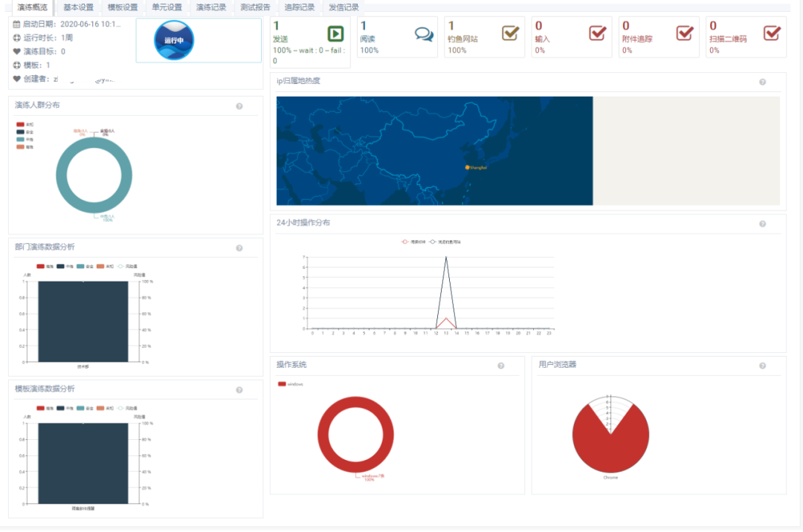Screen dimensions: 803x532
Task: Click the 输入 card checkmark icon
Action: coord(597,33)
